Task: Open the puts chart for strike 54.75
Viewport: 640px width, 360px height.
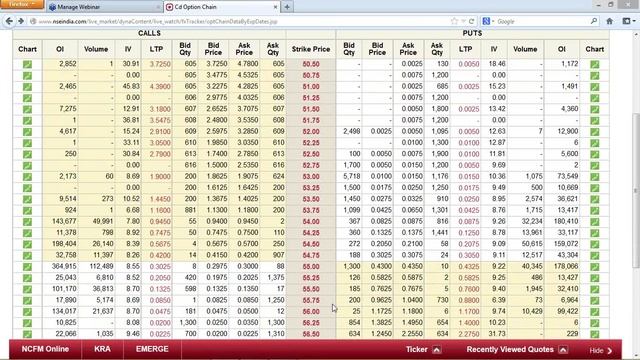Action: (595, 255)
